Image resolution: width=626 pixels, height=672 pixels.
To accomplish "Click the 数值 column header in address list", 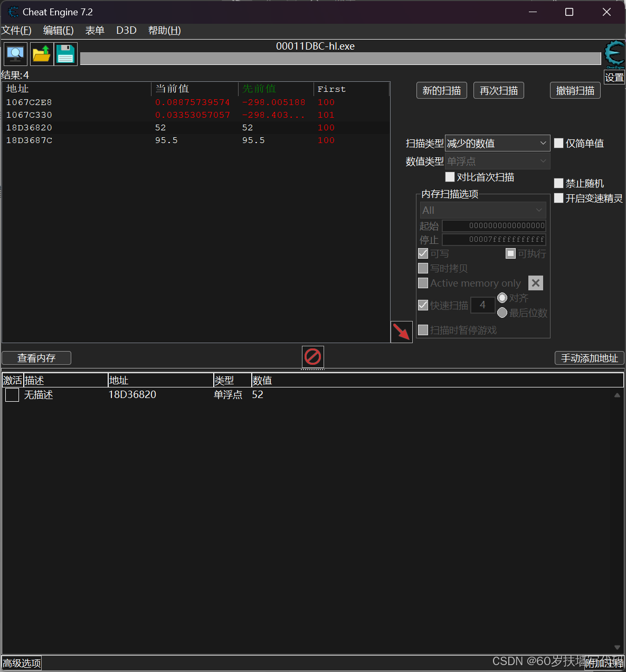I will coord(438,380).
